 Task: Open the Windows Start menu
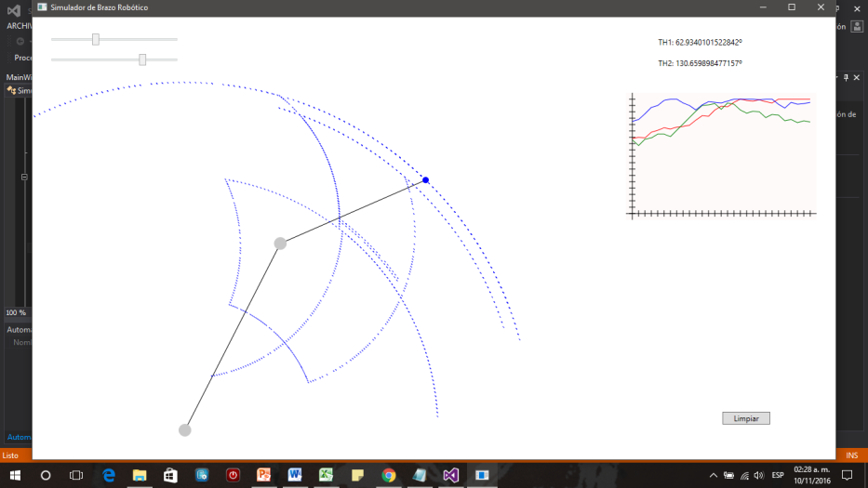(x=15, y=475)
